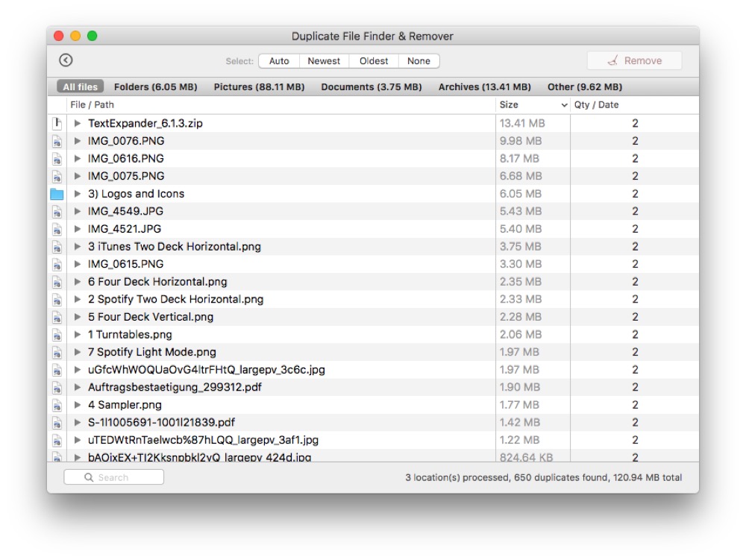Screen dimensions: 746x560
Task: Switch to Folders (6.05 MB) tab
Action: (x=156, y=87)
